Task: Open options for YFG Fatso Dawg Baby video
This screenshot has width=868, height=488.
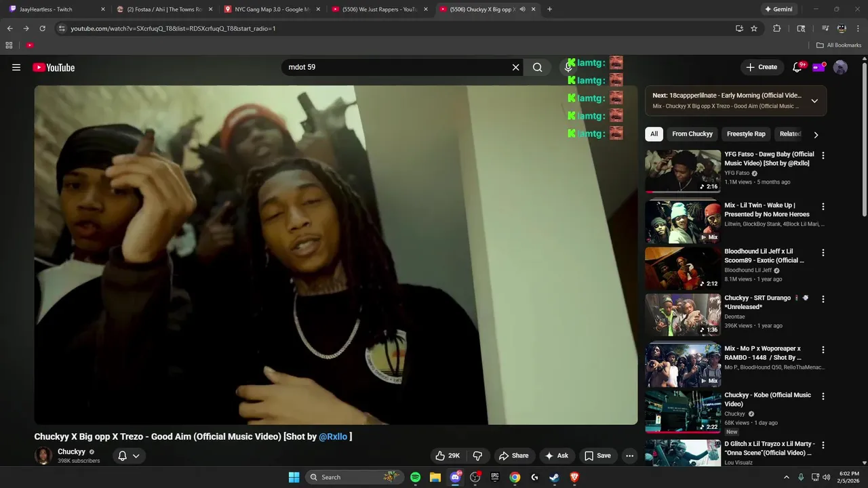Action: 823,155
